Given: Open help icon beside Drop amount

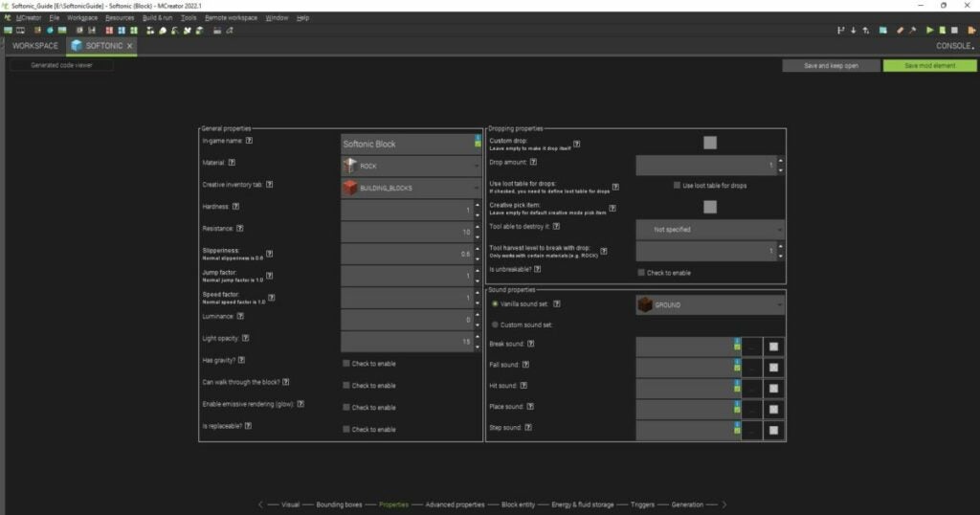Looking at the screenshot, I should point(533,162).
